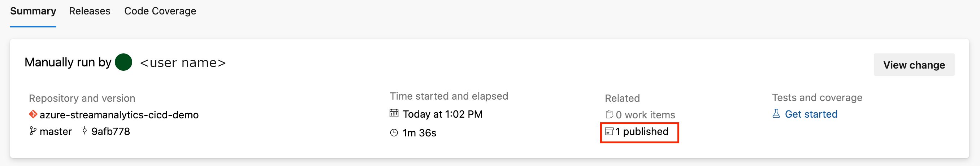Click the flask test icon
Viewport: 980px width, 166px height.
click(776, 114)
